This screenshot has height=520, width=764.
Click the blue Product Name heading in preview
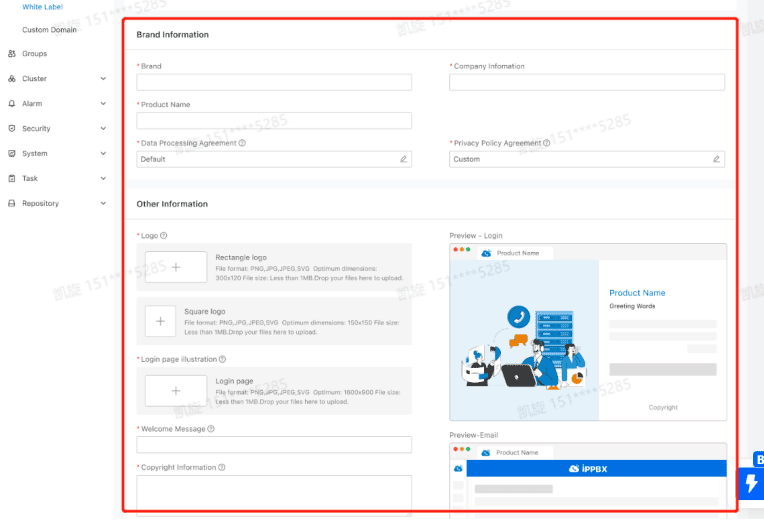637,293
